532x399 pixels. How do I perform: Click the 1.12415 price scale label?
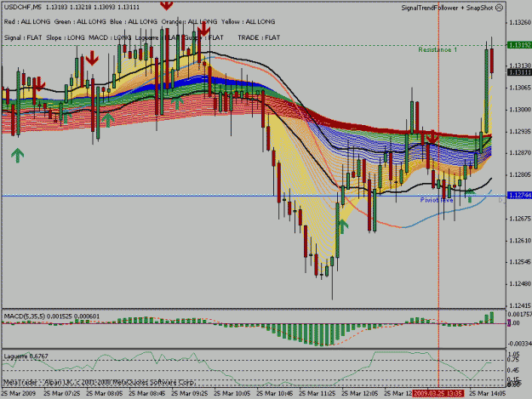click(x=520, y=305)
